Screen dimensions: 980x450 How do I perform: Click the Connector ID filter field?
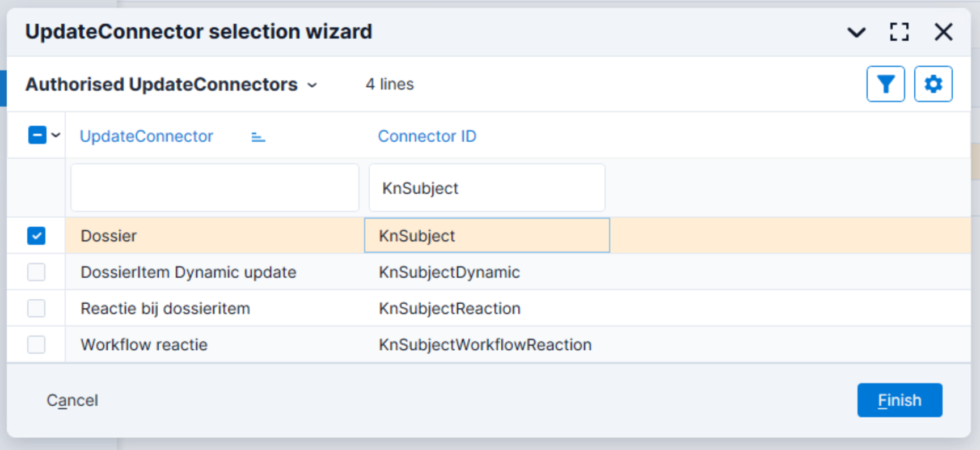(487, 188)
